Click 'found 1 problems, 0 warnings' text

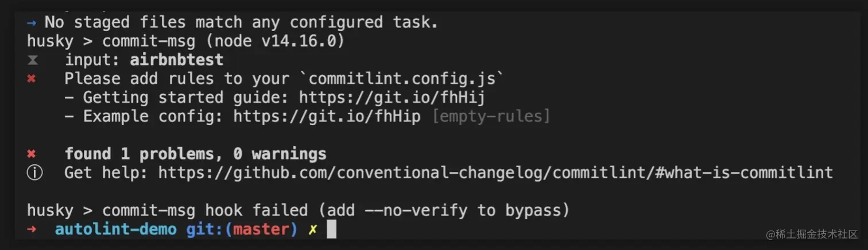[x=196, y=154]
